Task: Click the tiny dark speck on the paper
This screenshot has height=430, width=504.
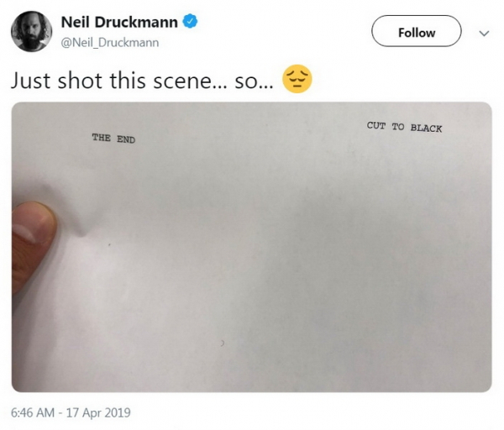Action: click(x=109, y=245)
